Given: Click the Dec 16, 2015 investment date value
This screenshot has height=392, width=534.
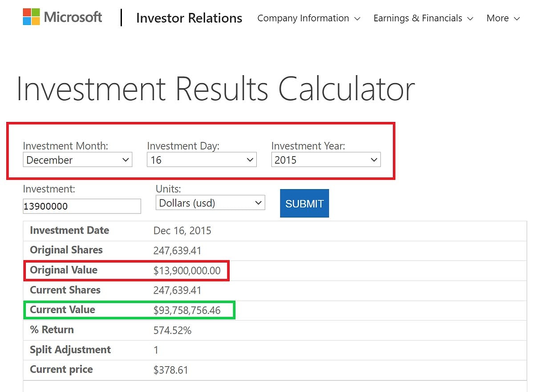Looking at the screenshot, I should pyautogui.click(x=182, y=230).
